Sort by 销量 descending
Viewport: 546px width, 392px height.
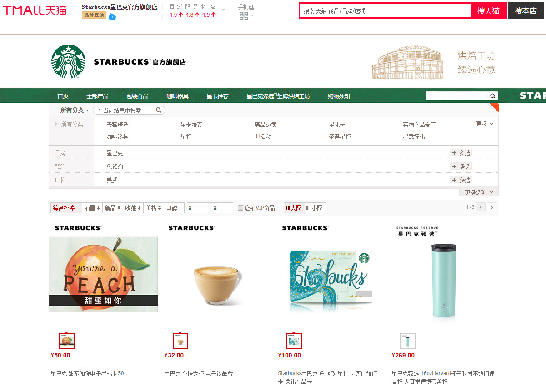point(92,208)
